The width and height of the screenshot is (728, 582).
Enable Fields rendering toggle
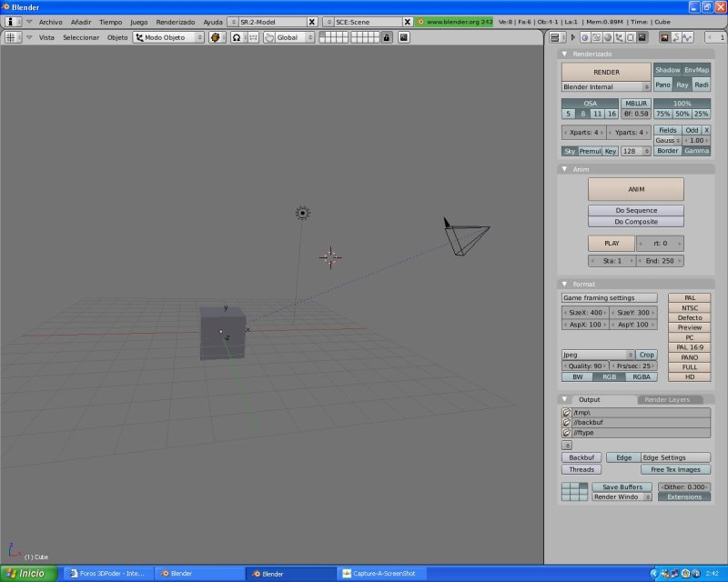pyautogui.click(x=668, y=130)
